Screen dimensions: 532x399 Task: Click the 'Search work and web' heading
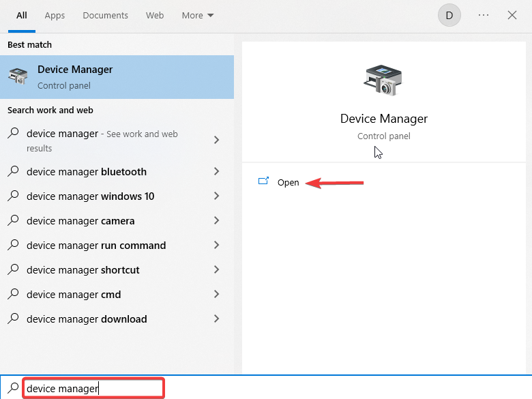[50, 110]
